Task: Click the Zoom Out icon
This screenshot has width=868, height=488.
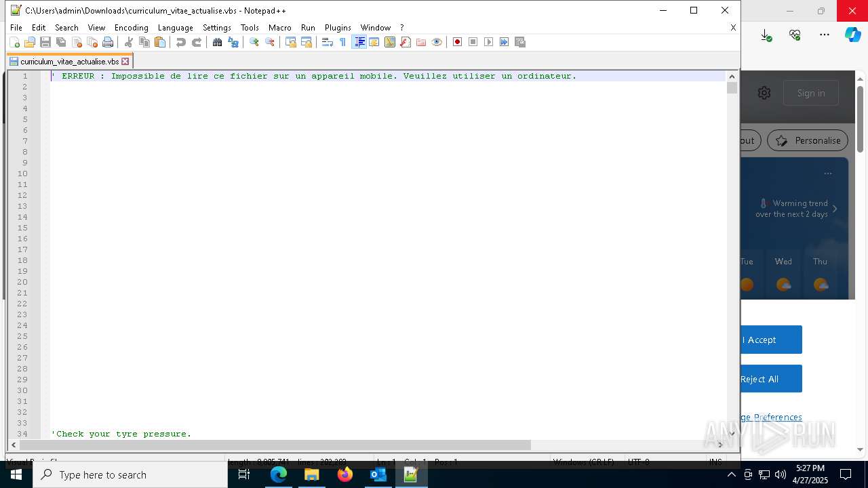Action: coord(270,42)
